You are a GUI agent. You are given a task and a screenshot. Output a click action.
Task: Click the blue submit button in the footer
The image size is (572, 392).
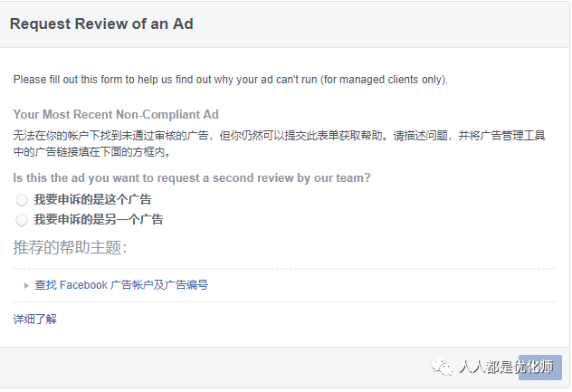[540, 368]
